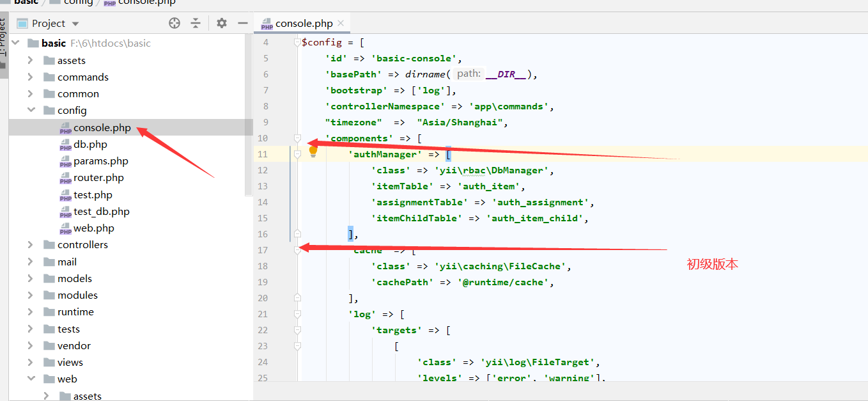This screenshot has width=868, height=401.
Task: Select the 1: Project side tool tab
Action: [x=4, y=46]
